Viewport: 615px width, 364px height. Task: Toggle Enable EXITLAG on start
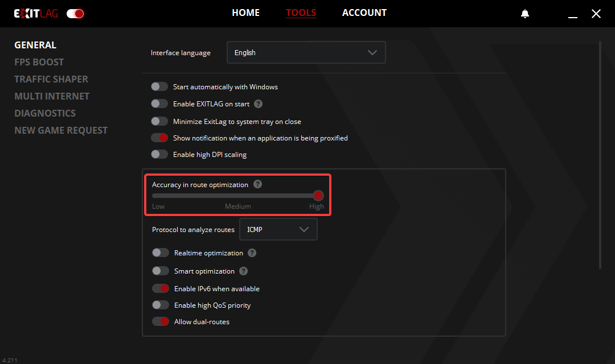[159, 104]
